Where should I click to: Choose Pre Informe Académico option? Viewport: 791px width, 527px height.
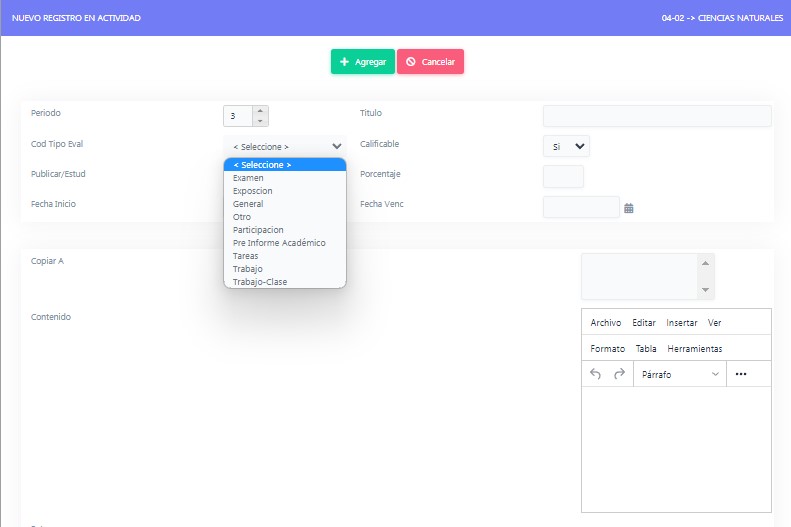[x=279, y=243]
